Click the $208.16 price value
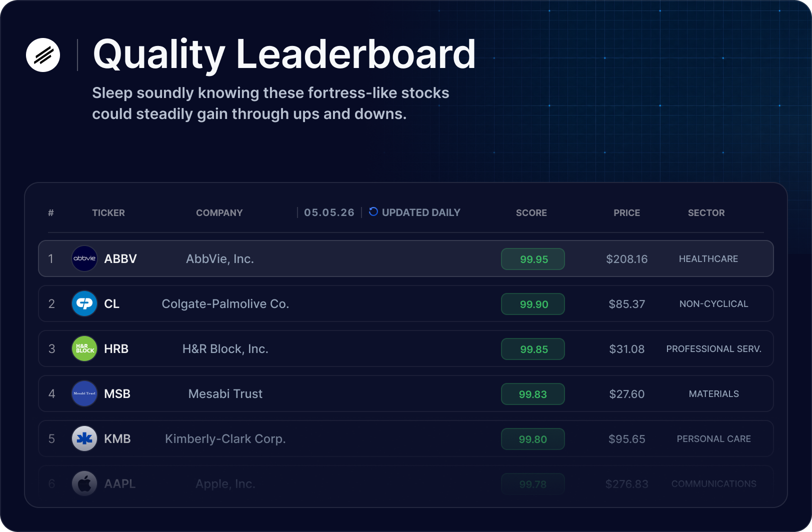The image size is (812, 532). point(627,259)
